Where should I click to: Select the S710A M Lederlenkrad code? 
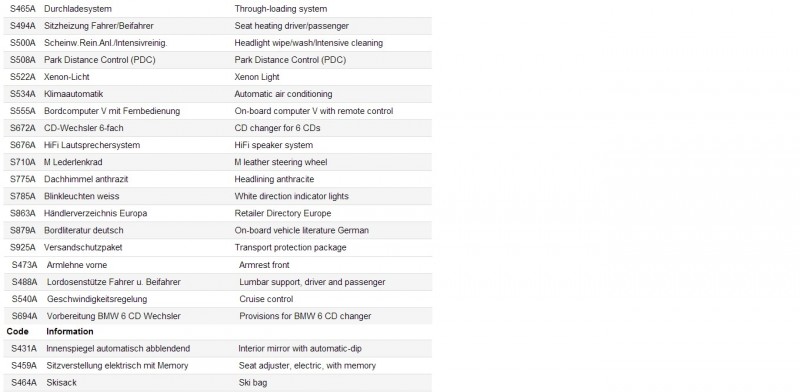[x=22, y=162]
